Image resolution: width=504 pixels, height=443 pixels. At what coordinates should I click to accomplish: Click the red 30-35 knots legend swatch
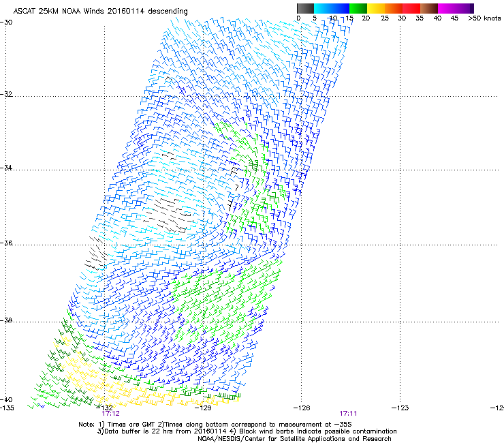coord(411,8)
